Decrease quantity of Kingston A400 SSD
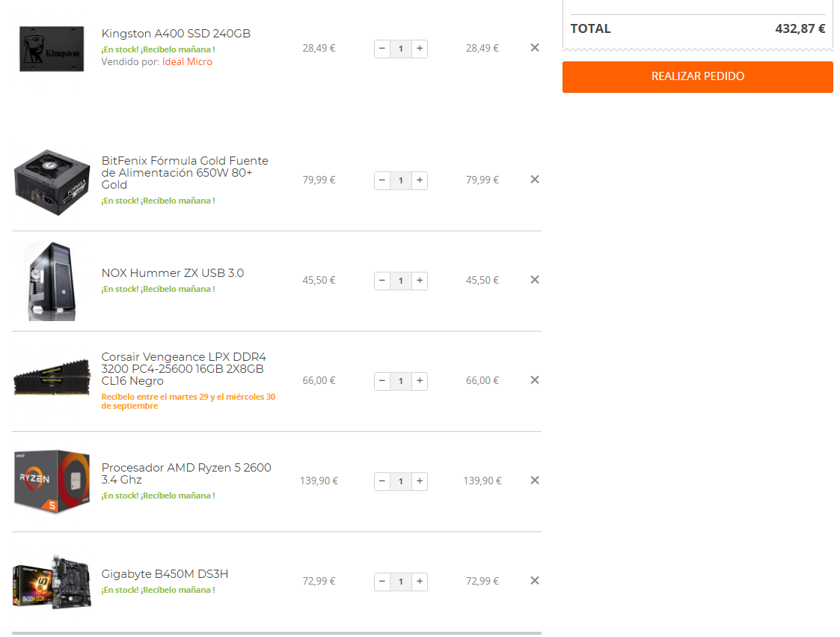 point(382,49)
